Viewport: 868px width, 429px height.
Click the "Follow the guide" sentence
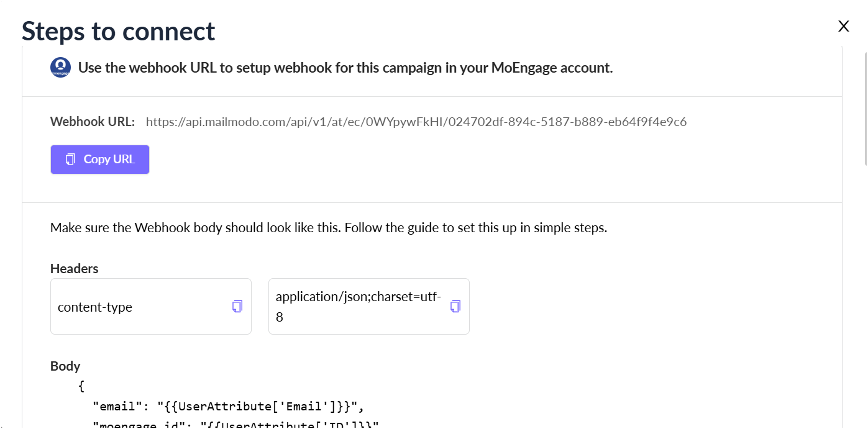click(476, 228)
